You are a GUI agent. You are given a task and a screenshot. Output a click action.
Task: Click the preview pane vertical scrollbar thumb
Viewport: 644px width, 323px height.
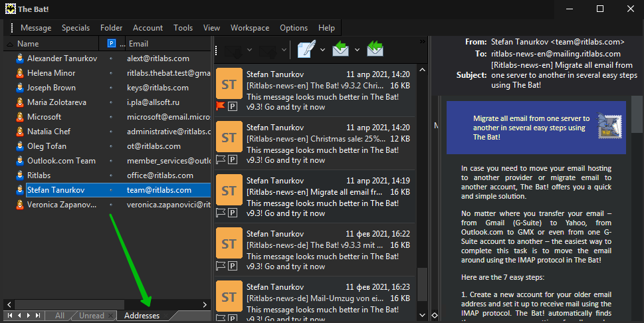pos(637,115)
